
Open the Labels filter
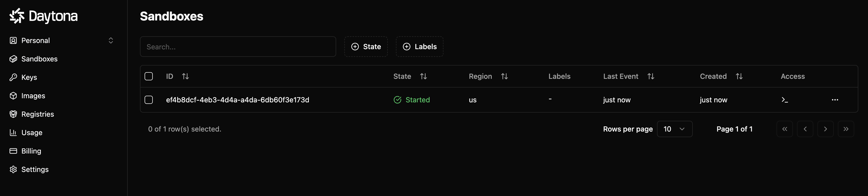click(x=419, y=47)
